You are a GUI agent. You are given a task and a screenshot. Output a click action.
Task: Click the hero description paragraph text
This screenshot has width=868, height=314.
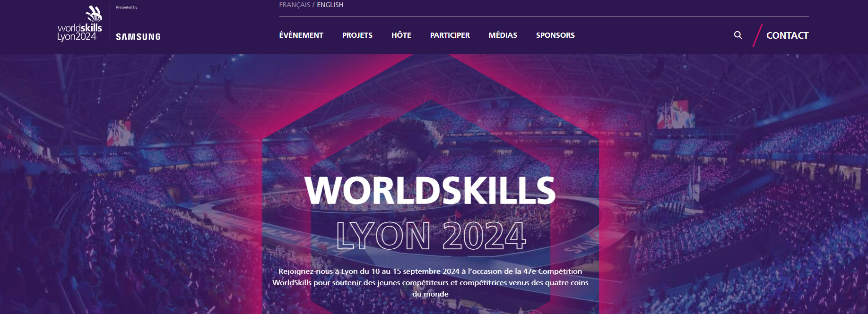430,282
